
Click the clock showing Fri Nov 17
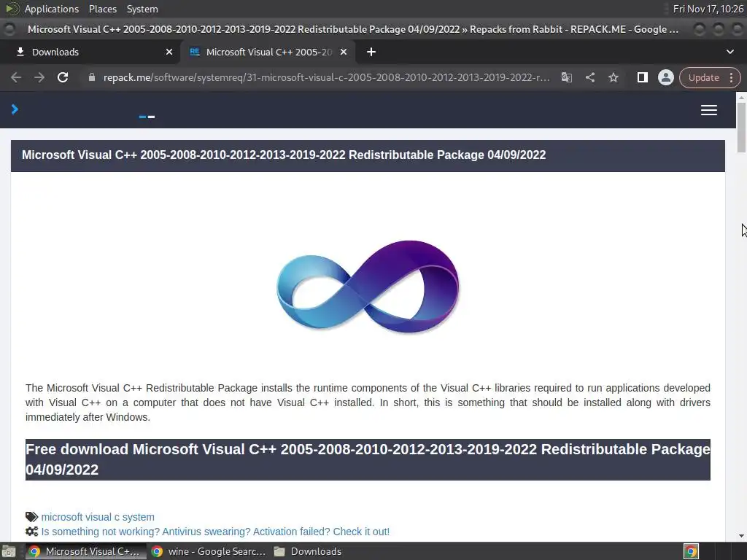click(708, 9)
